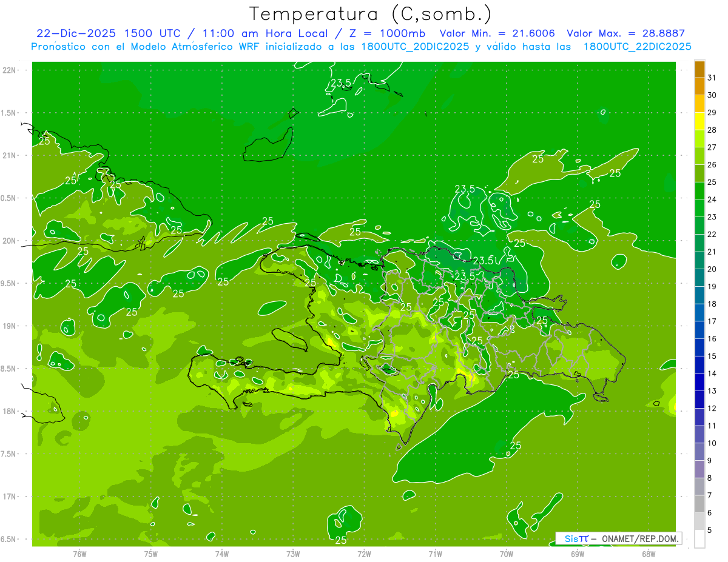Click the 6.5N latitude axis label
Viewport: 728px width, 562px height.
[9, 539]
